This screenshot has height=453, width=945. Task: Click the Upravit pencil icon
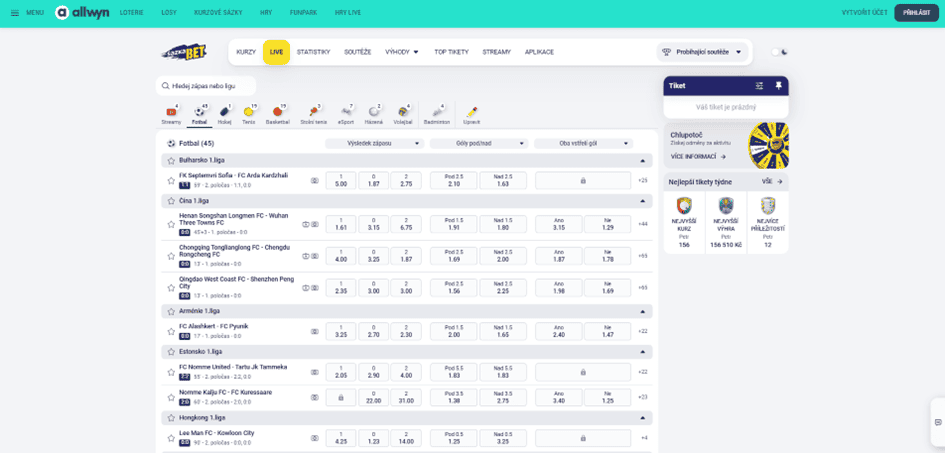[471, 114]
